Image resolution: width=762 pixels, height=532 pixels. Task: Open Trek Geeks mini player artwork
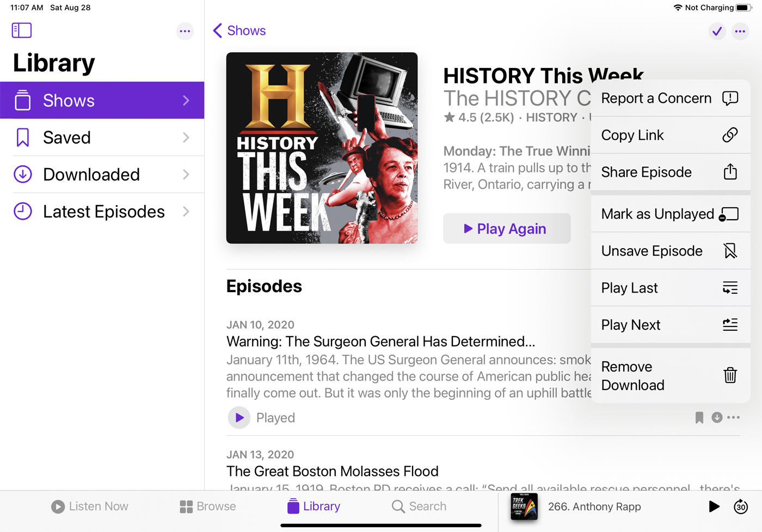(524, 506)
